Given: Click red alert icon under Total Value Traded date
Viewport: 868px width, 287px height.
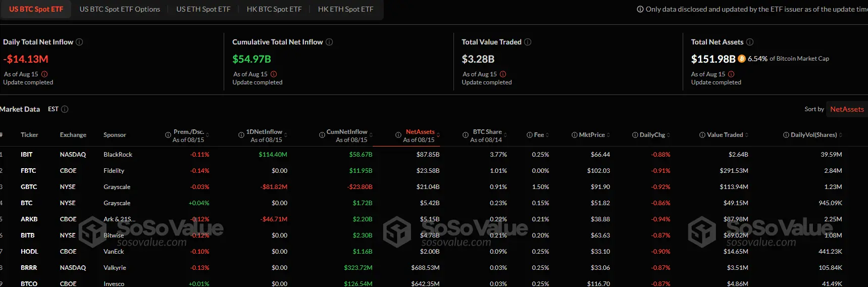Looking at the screenshot, I should point(503,74).
